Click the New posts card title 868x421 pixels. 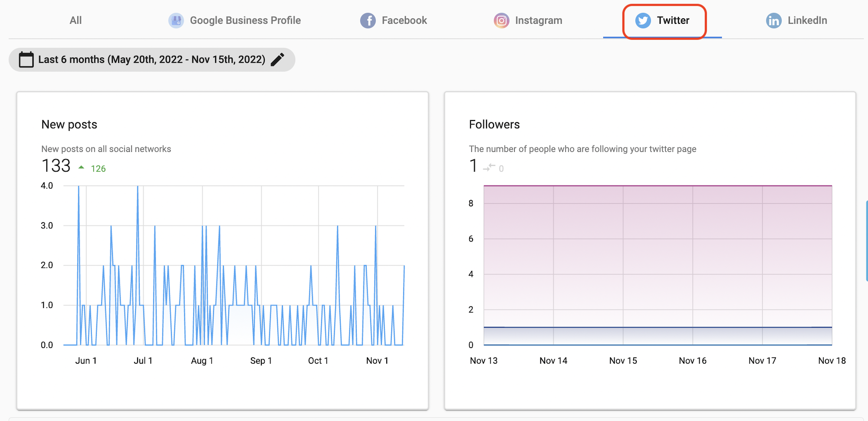(69, 124)
